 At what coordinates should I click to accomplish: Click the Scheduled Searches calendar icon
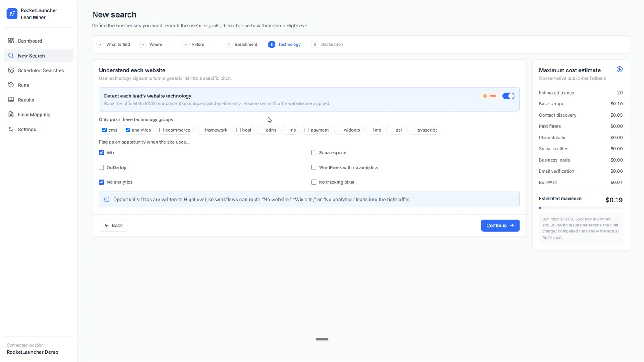[11, 70]
